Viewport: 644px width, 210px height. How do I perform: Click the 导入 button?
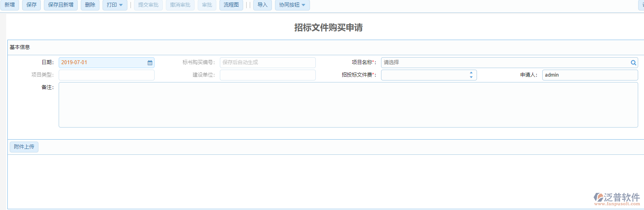pos(263,5)
